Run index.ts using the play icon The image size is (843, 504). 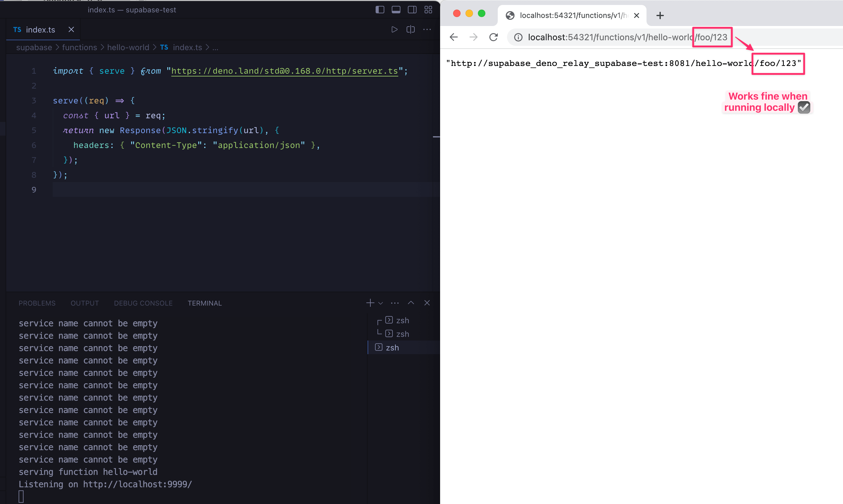(x=394, y=29)
